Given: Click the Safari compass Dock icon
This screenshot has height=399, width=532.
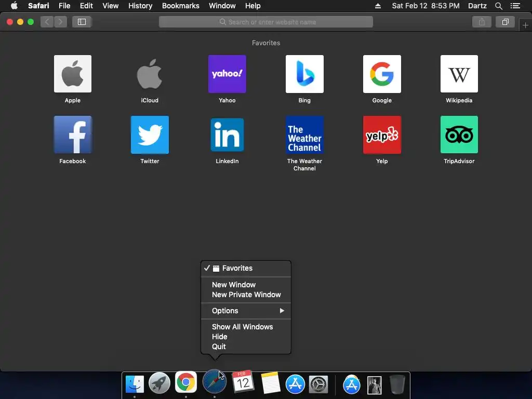Looking at the screenshot, I should tap(214, 382).
